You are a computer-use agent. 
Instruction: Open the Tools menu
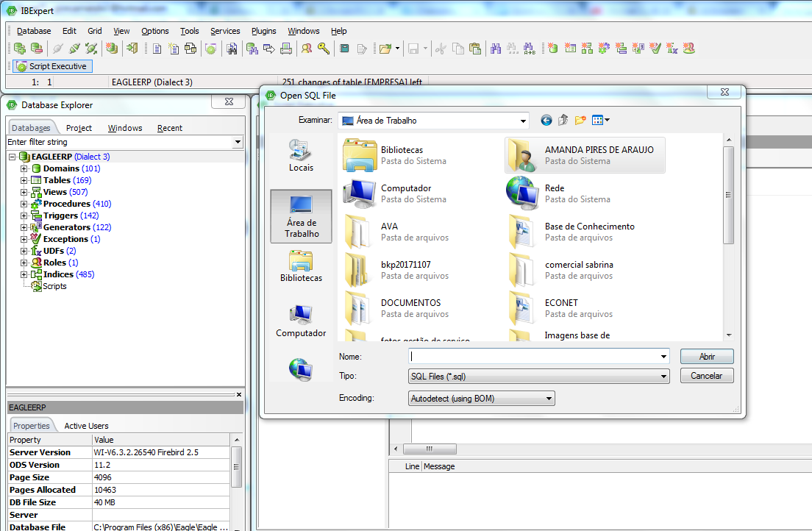tap(190, 31)
